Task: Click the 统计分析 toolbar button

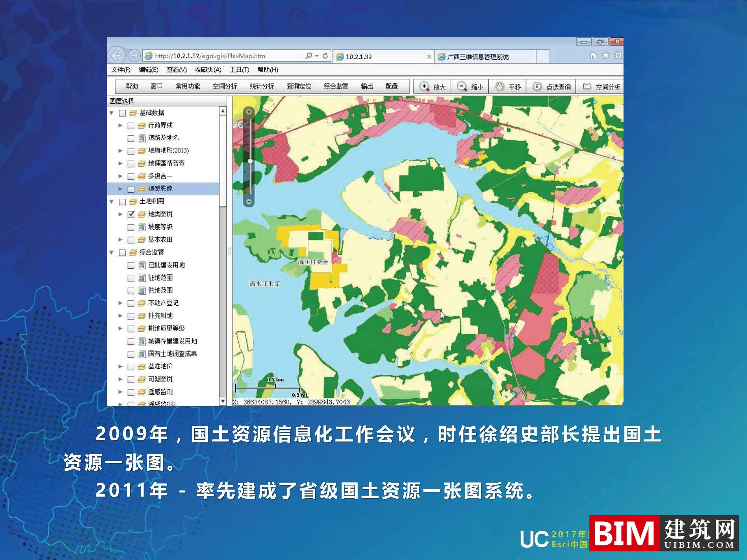Action: 261,86
